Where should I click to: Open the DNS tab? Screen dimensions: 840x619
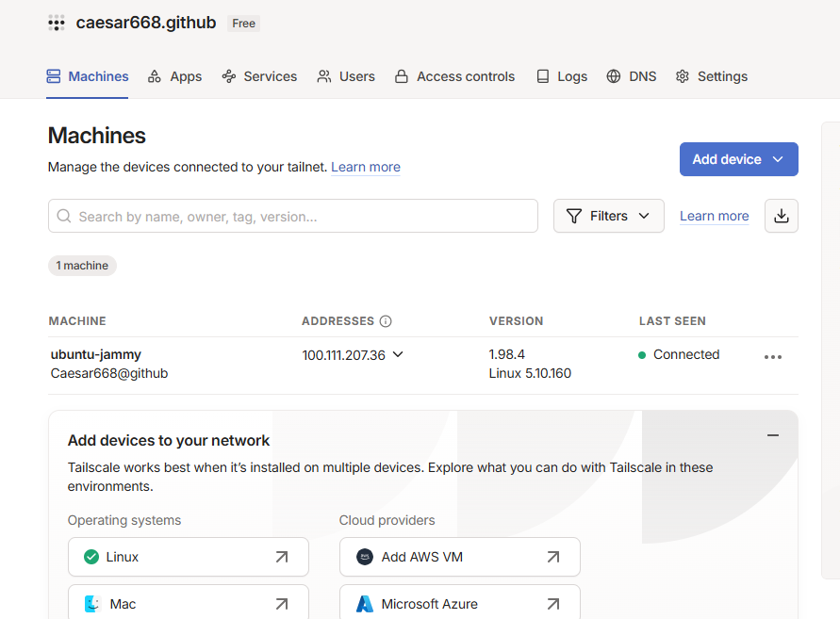[x=632, y=76]
